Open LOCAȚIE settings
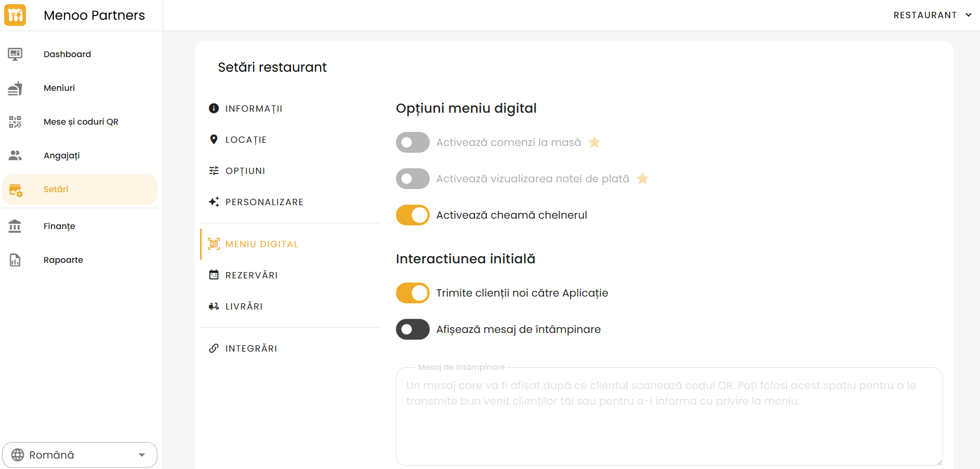This screenshot has width=980, height=469. click(246, 139)
